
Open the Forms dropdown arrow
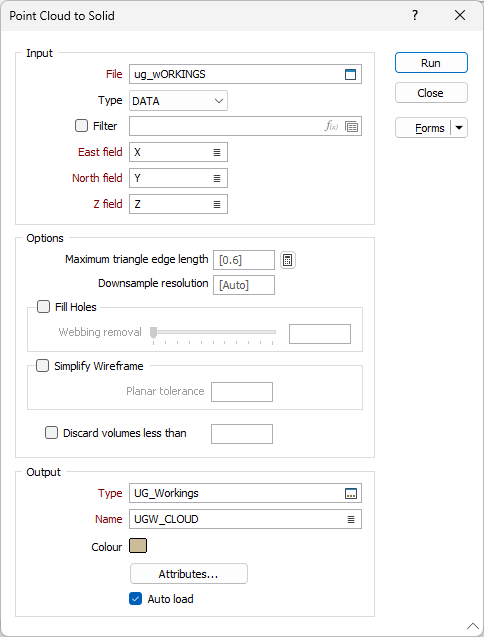pyautogui.click(x=459, y=128)
